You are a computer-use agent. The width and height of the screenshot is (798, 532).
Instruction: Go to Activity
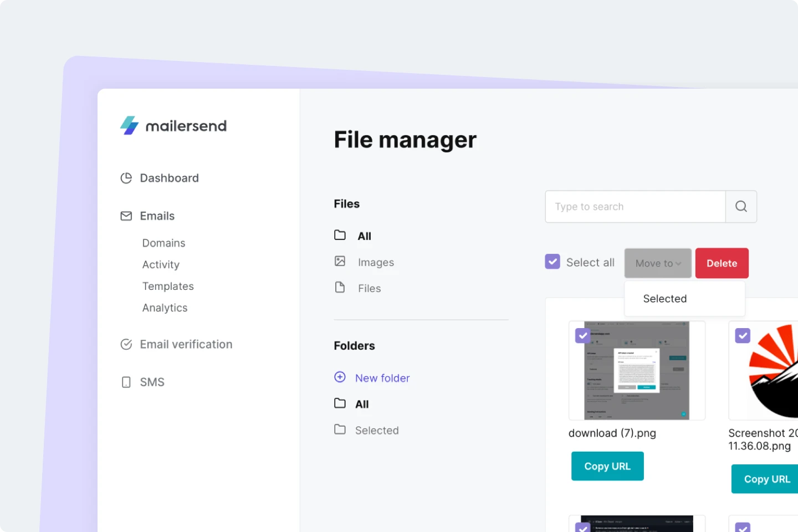161,265
